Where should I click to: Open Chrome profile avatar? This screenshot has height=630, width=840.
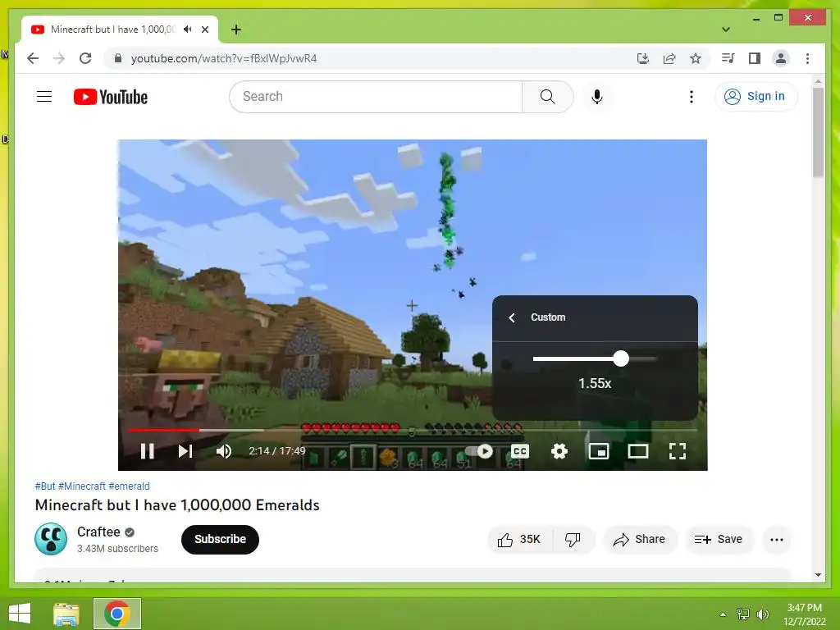click(781, 58)
